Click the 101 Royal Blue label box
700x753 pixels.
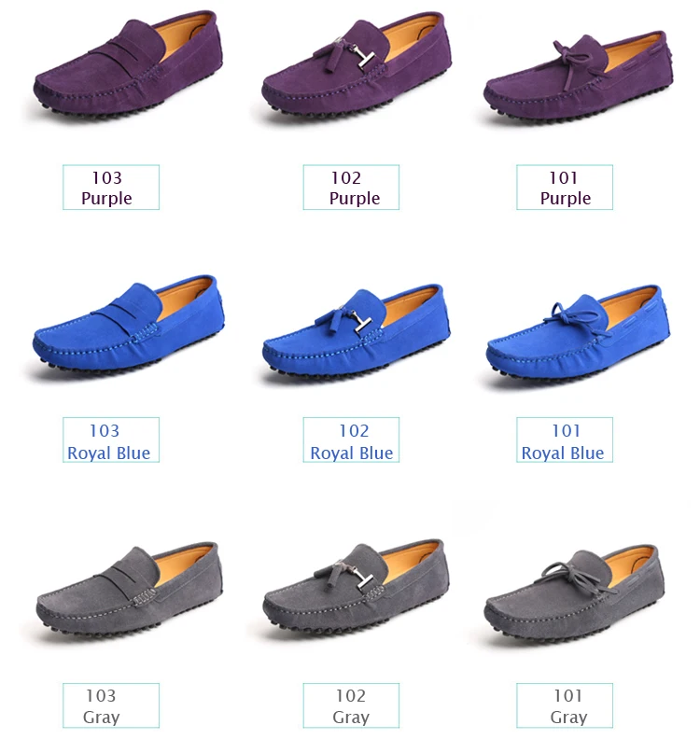(x=565, y=439)
